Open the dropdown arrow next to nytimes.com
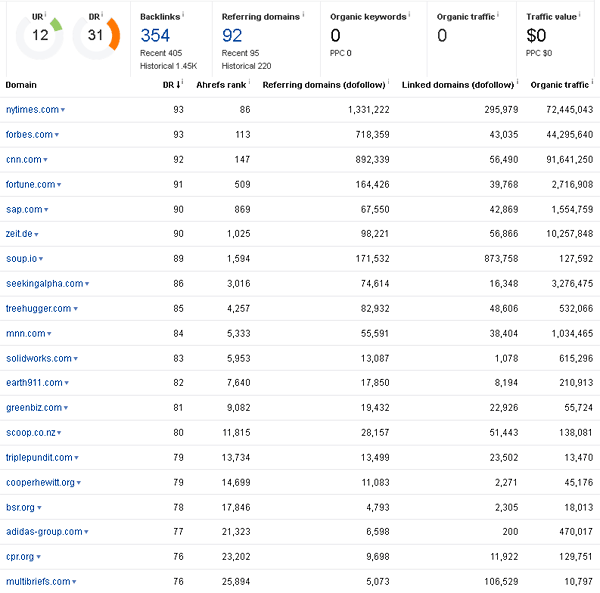The height and width of the screenshot is (593, 600). pos(63,110)
